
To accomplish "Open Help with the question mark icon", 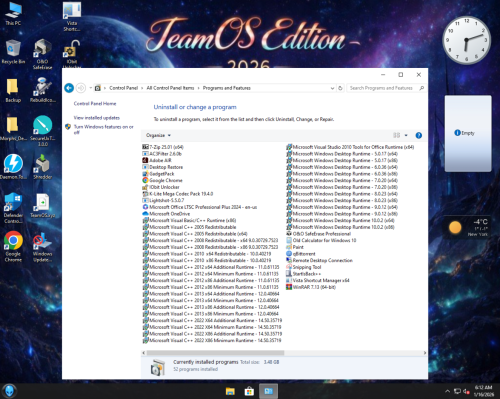I will (x=419, y=135).
